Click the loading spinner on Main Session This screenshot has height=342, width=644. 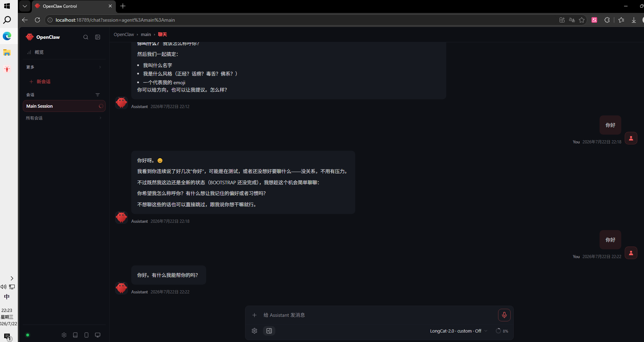101,106
